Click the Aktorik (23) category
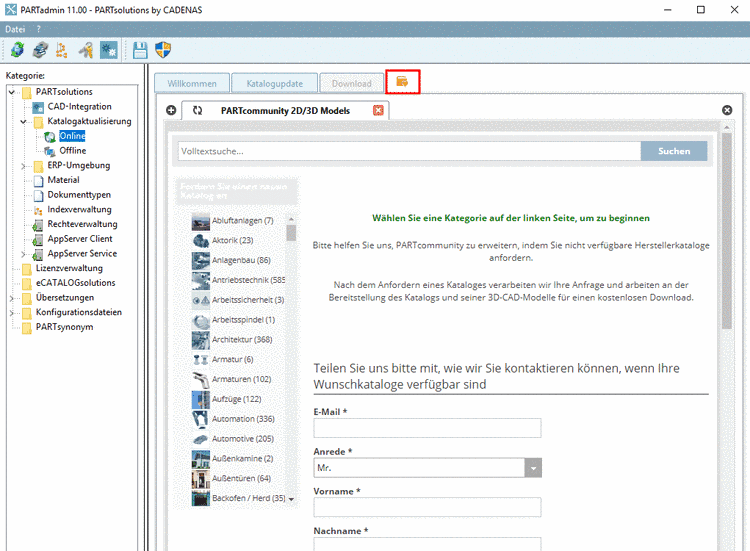This screenshot has width=750, height=551. [x=232, y=241]
